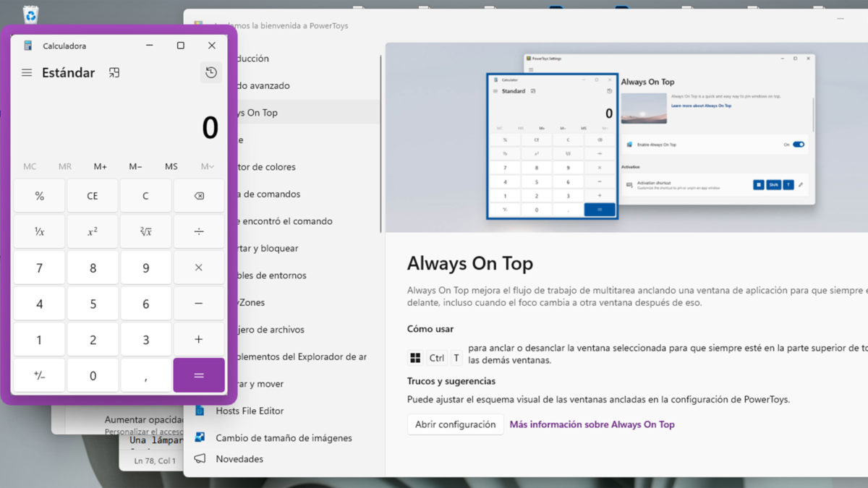Click the x squared key
Viewport: 868px width, 488px height.
[93, 231]
